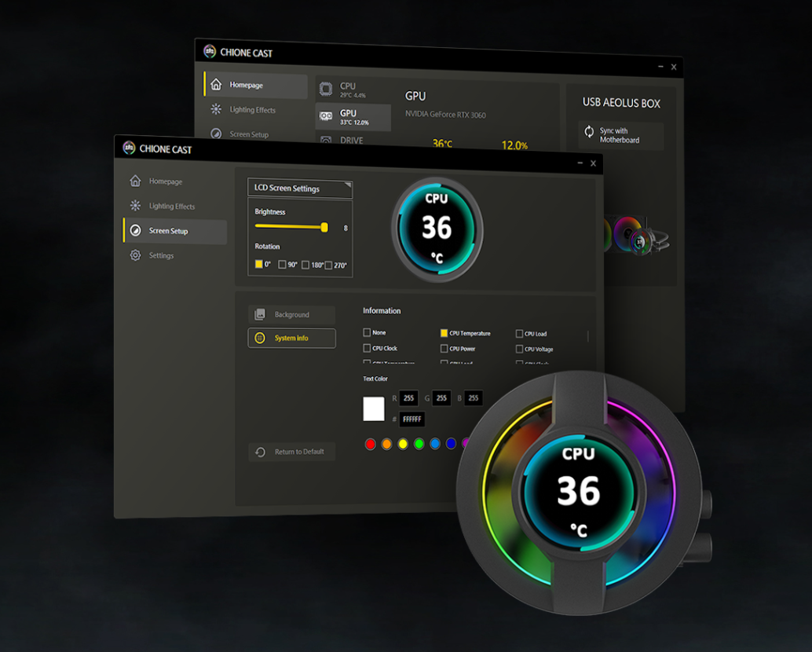Set rotation to 0° checkbox
Image resolution: width=812 pixels, height=652 pixels.
coord(259,264)
